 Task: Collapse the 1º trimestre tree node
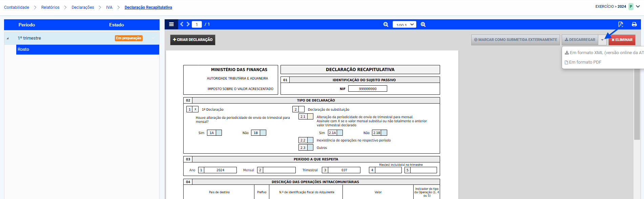coord(8,38)
